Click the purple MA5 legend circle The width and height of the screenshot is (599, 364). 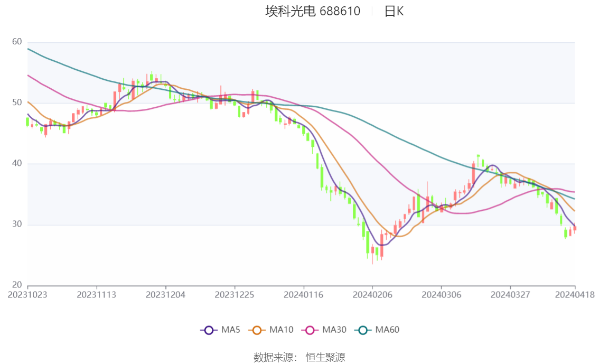click(x=209, y=330)
